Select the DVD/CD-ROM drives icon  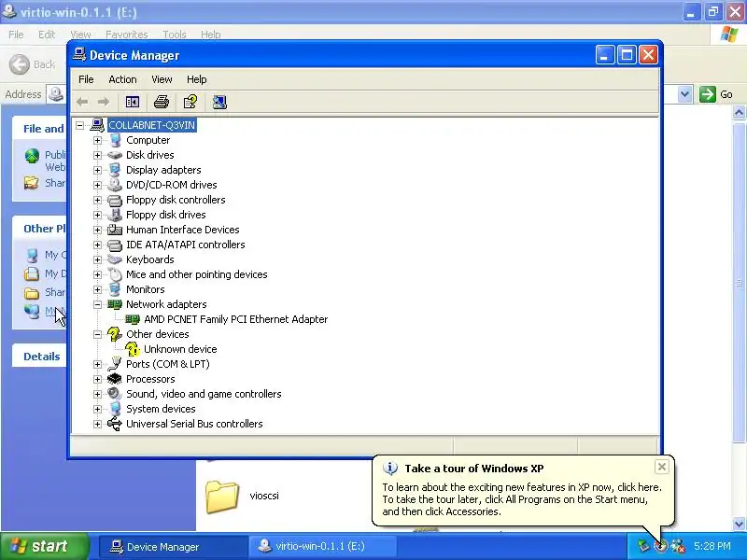[x=115, y=185]
